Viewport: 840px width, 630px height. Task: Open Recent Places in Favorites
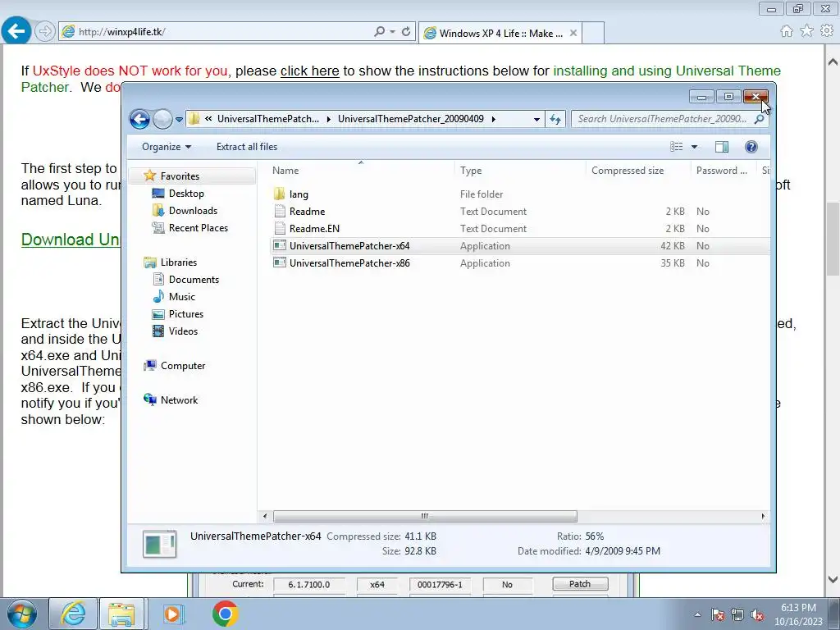click(199, 228)
